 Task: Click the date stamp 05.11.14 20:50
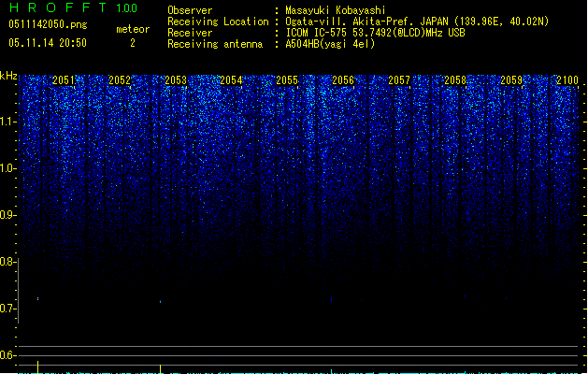pos(48,43)
